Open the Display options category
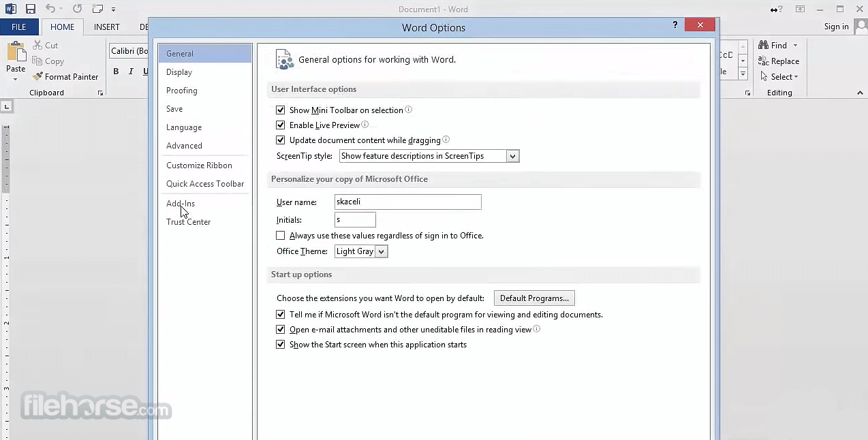 204,72
